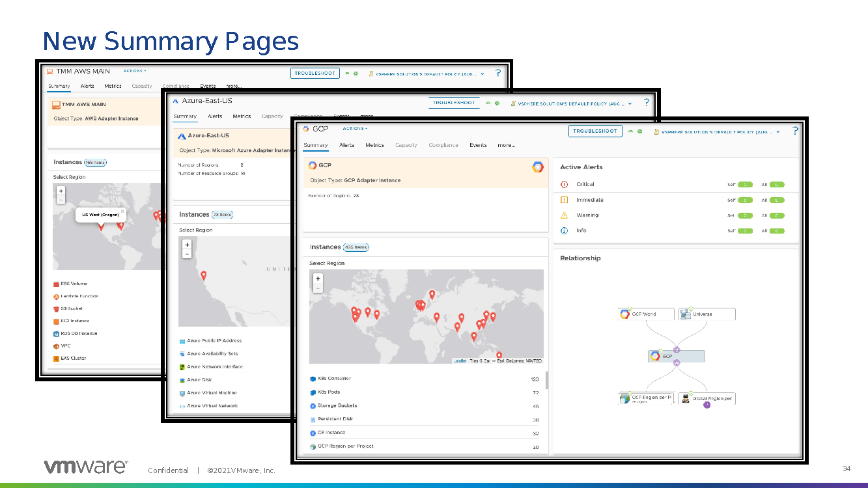This screenshot has height=488, width=868.
Task: Open the GCP Actions dropdown
Action: pos(355,129)
